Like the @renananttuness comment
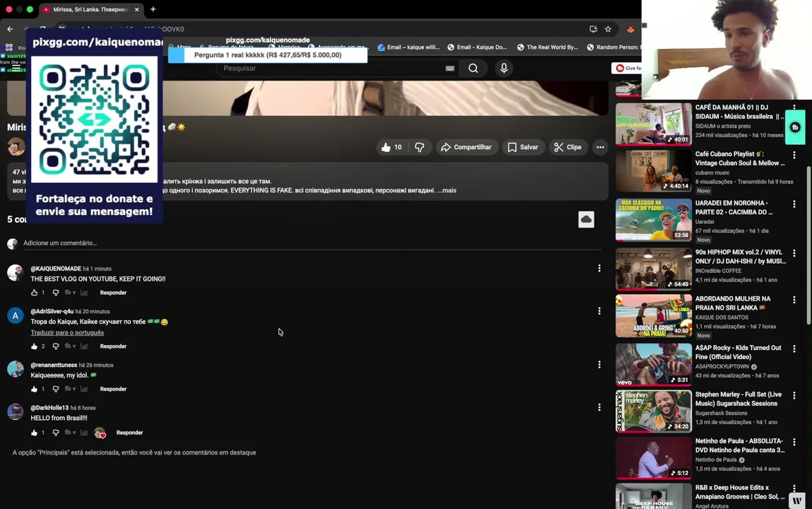Screen dimensions: 812x509 [34, 389]
